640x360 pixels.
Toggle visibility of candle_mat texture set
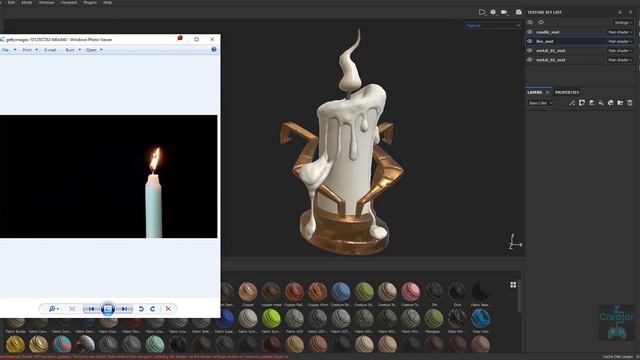click(530, 32)
